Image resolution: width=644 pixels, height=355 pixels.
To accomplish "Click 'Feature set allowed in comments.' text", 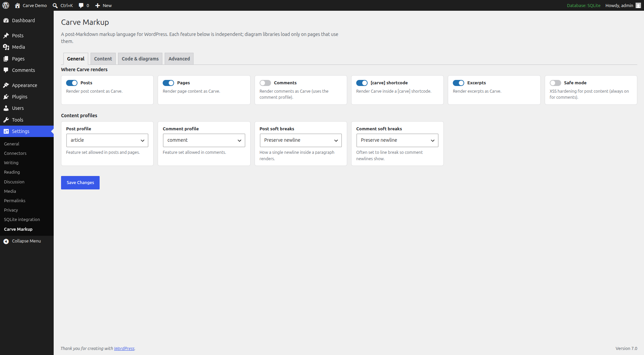I will [x=194, y=152].
